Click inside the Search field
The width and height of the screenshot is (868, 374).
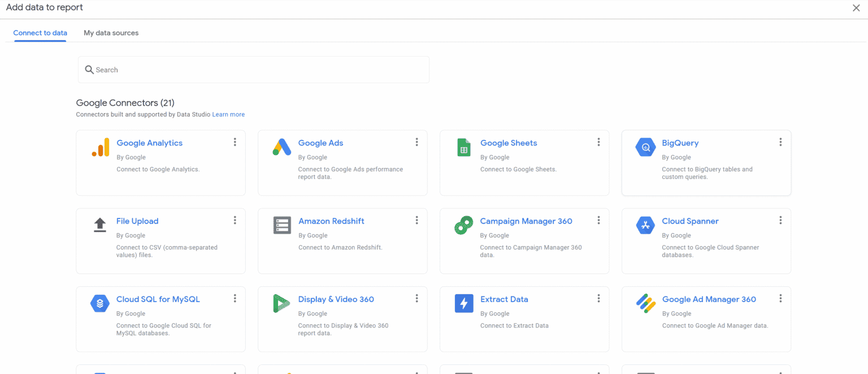tap(254, 69)
